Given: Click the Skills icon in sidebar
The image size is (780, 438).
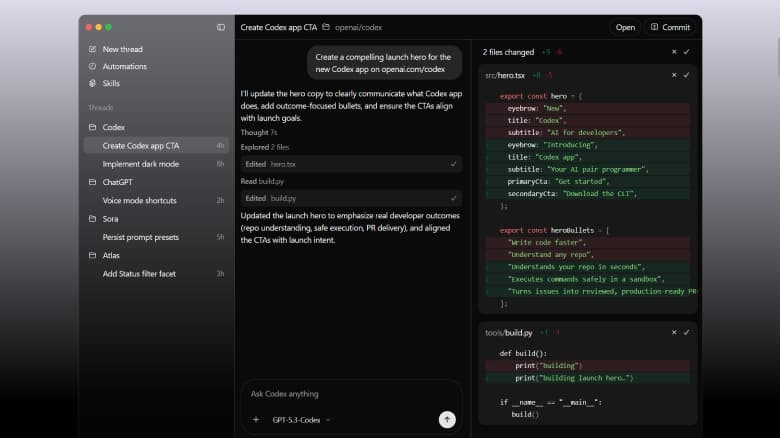Looking at the screenshot, I should [93, 83].
